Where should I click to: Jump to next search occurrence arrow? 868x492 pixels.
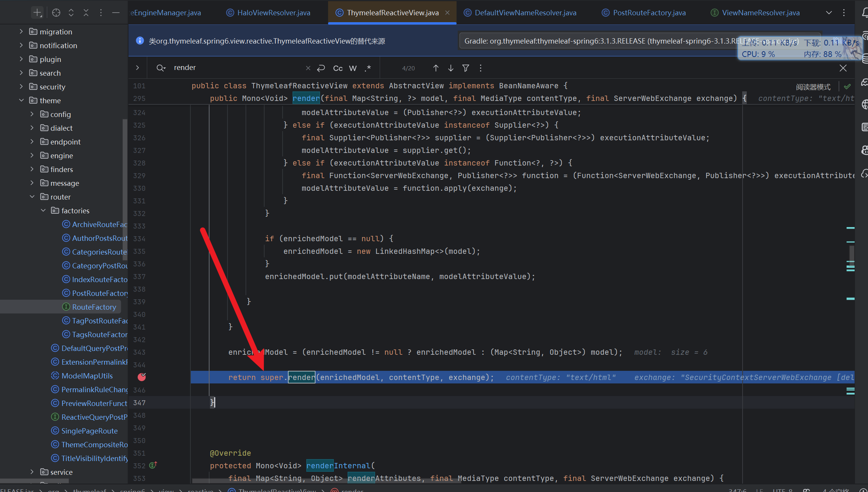tap(450, 68)
